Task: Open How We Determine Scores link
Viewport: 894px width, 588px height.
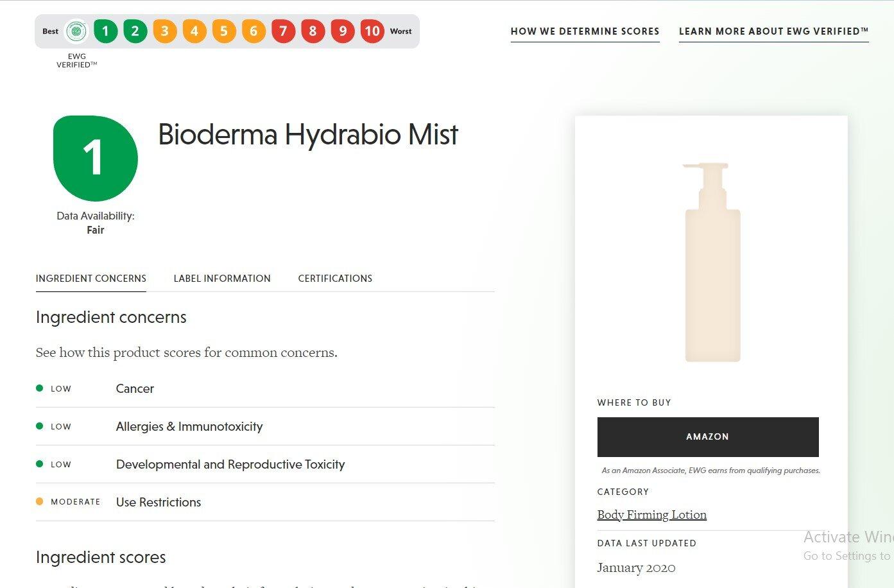Action: tap(585, 31)
